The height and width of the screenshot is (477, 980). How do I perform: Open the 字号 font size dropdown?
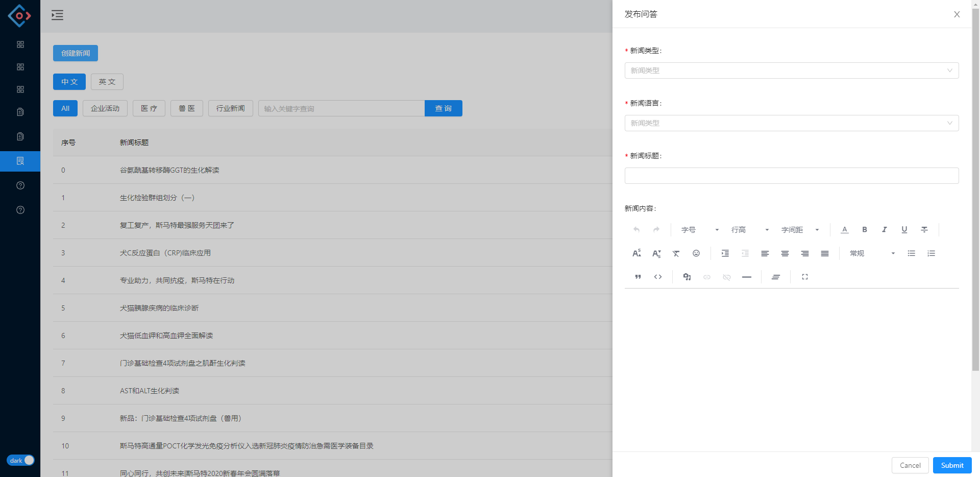coord(700,230)
